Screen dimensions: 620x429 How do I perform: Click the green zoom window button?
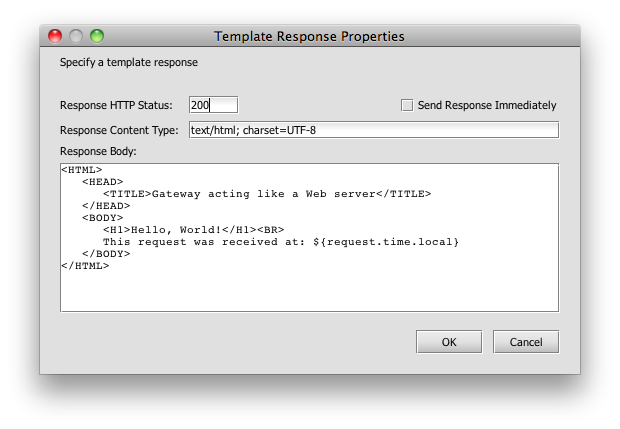[97, 36]
